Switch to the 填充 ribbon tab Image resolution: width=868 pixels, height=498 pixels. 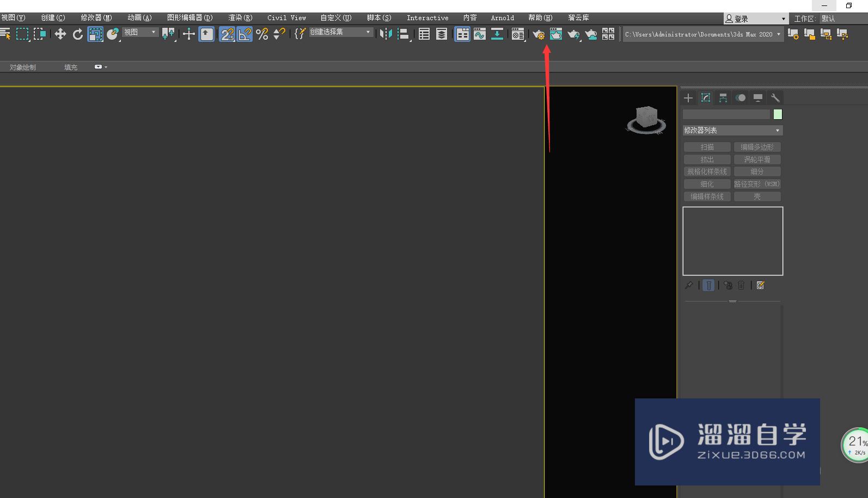pyautogui.click(x=71, y=67)
